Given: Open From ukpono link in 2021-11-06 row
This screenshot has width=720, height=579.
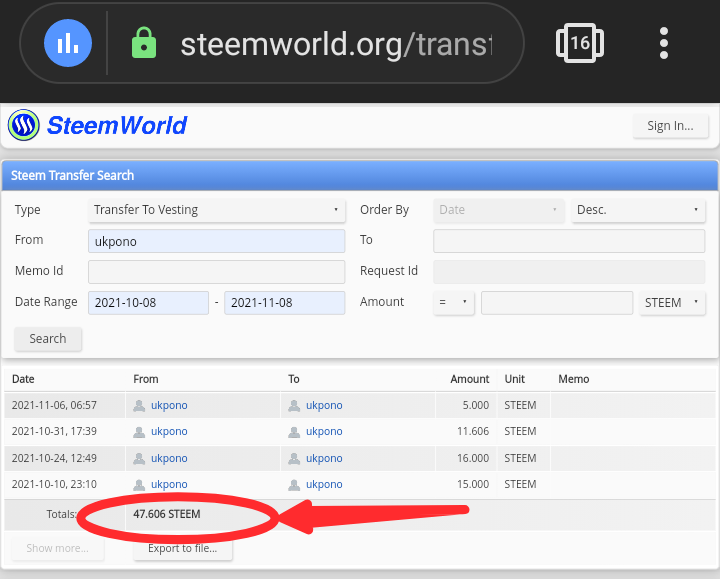Looking at the screenshot, I should point(169,405).
